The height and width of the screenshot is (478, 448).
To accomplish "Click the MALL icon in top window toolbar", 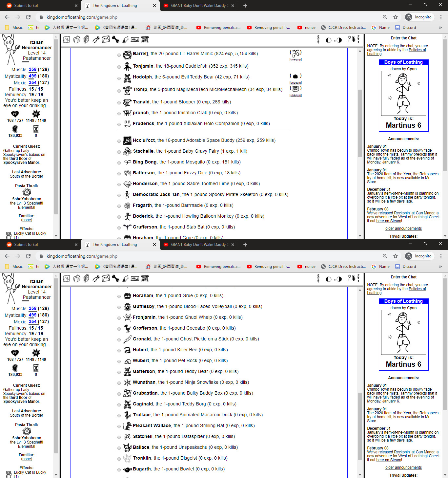I will [x=135, y=40].
